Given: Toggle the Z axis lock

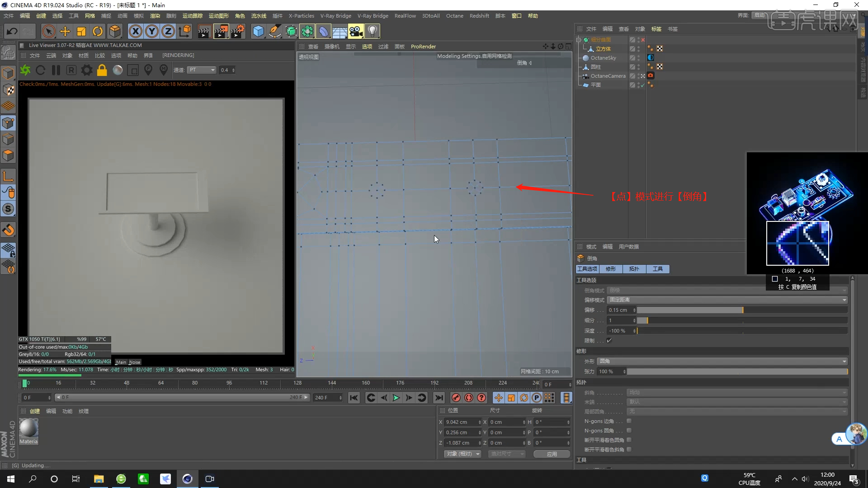Looking at the screenshot, I should (x=168, y=31).
